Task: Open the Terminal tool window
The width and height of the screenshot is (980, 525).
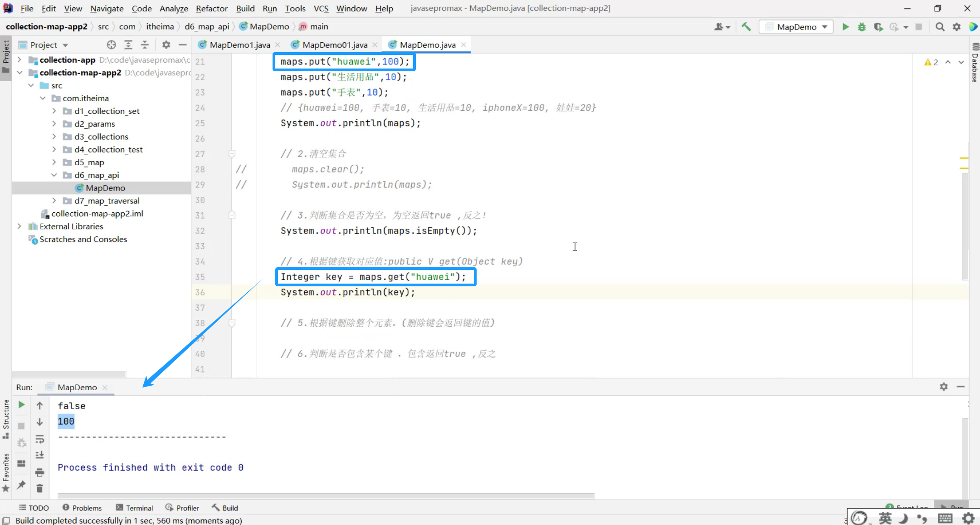Action: [x=135, y=508]
